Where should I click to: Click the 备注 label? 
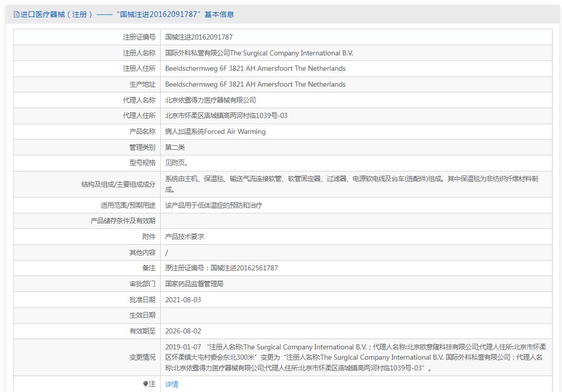[x=149, y=268]
